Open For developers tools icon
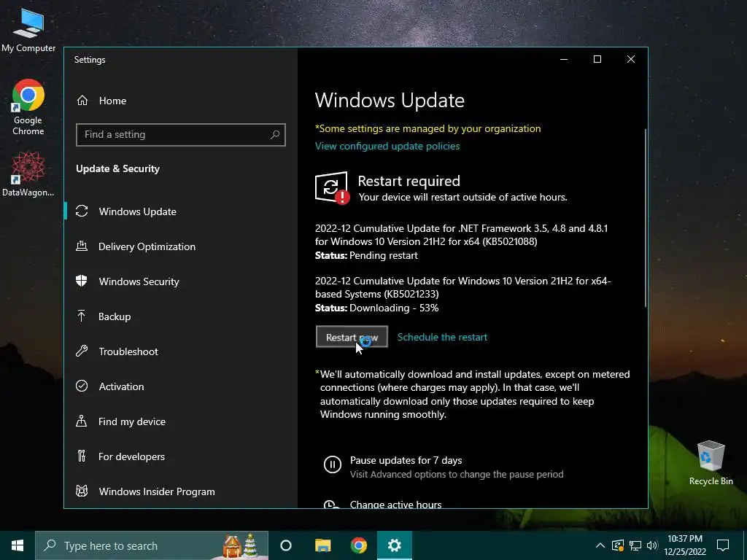The image size is (747, 560). 82,456
